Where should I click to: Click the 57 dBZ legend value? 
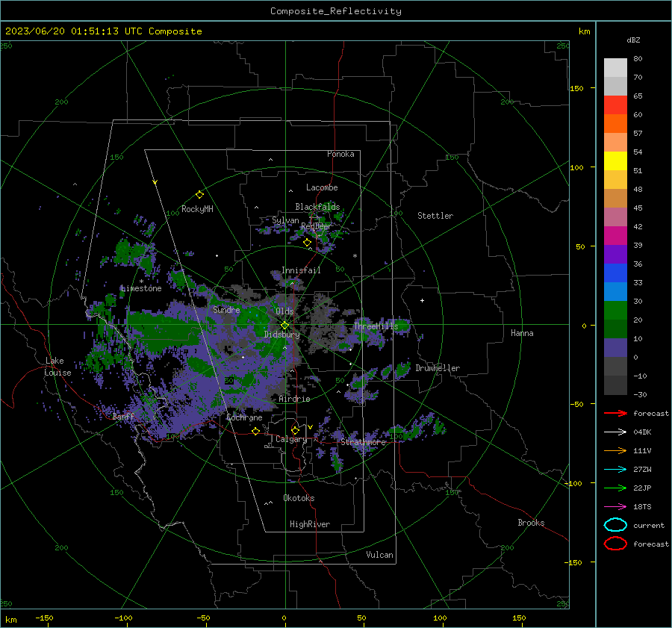tap(638, 134)
